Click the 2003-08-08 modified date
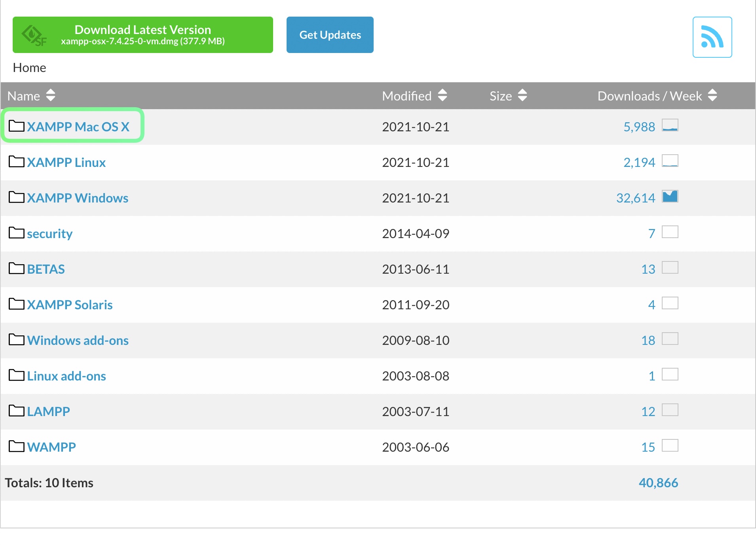This screenshot has width=756, height=545. [416, 376]
